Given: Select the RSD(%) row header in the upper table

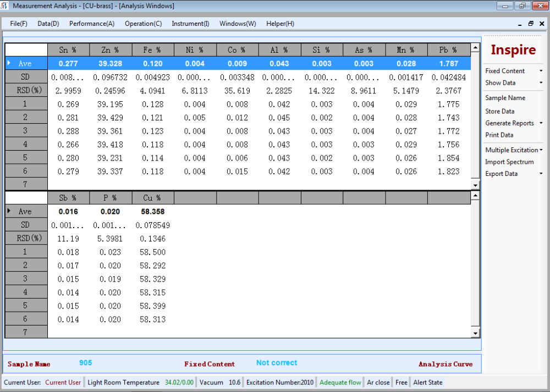Looking at the screenshot, I should [26, 91].
